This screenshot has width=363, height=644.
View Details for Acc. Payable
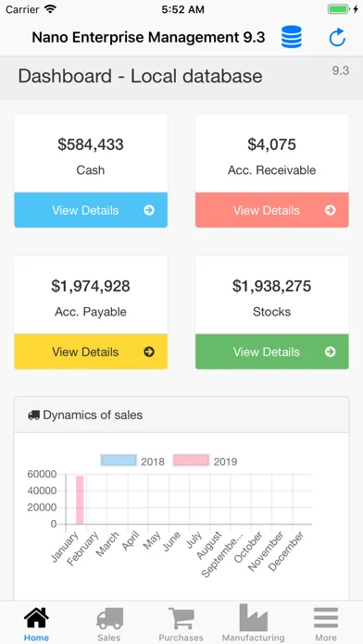pos(91,352)
